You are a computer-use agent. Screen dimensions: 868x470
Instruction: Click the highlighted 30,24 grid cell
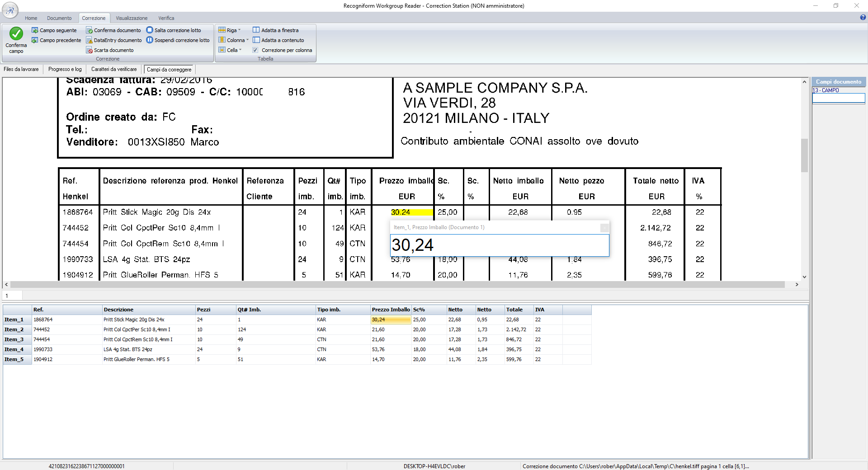[x=391, y=320]
